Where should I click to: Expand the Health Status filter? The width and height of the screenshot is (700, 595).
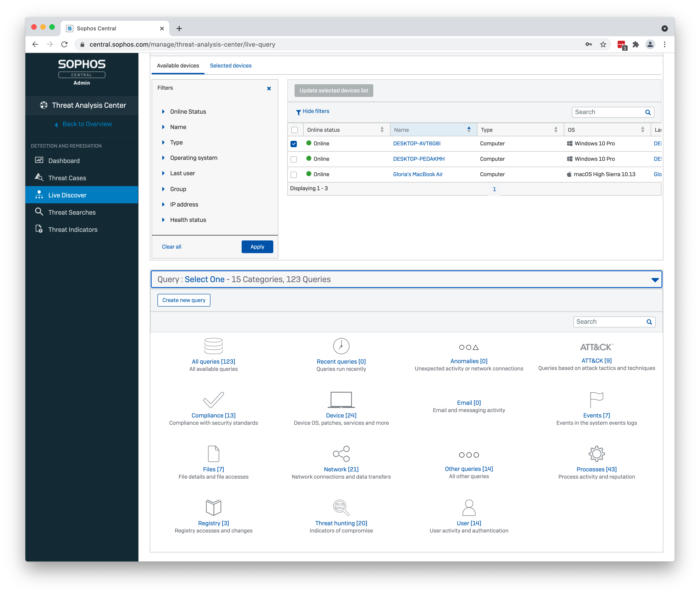tap(188, 220)
